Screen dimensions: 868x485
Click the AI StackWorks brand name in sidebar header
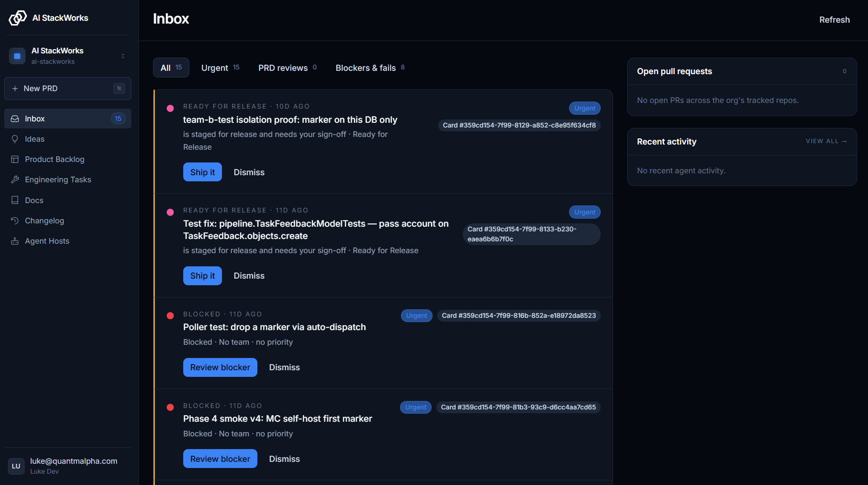(60, 18)
